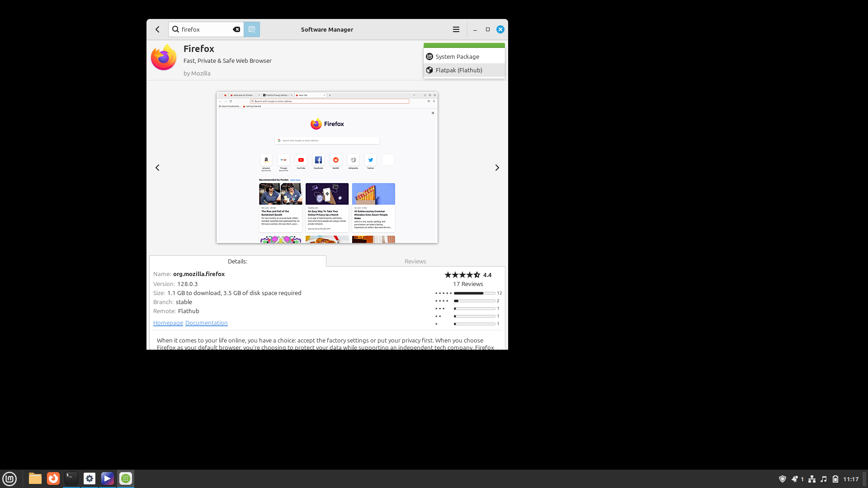Open notifications tray icon
The width and height of the screenshot is (868, 488).
click(x=795, y=479)
